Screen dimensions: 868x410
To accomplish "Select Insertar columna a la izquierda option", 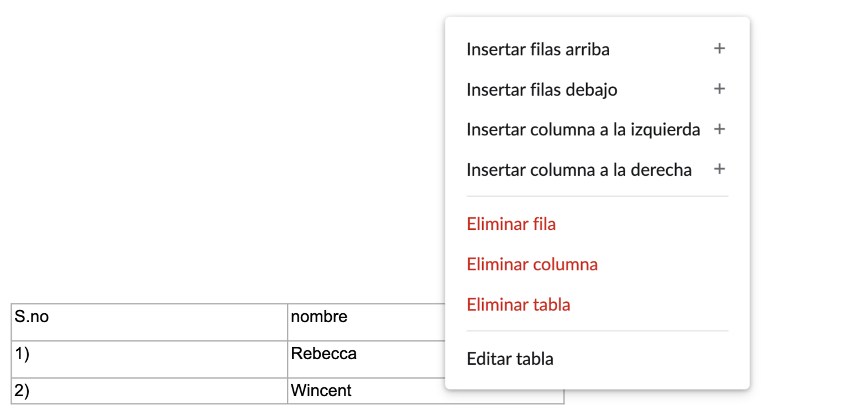I will [583, 129].
